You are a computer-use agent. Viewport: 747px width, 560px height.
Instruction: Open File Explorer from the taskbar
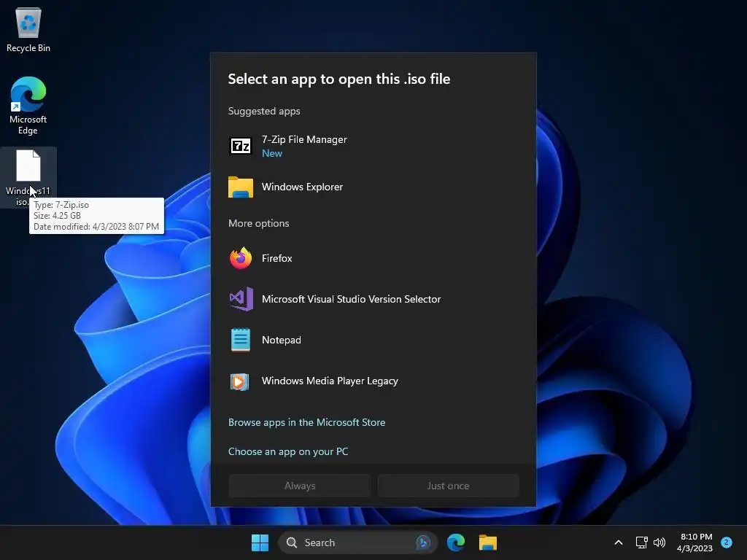click(x=488, y=542)
